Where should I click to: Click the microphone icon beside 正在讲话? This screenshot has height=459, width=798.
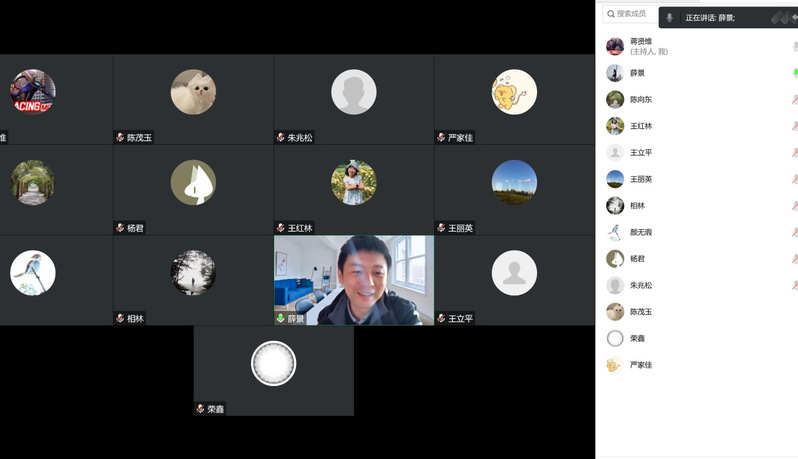(669, 18)
